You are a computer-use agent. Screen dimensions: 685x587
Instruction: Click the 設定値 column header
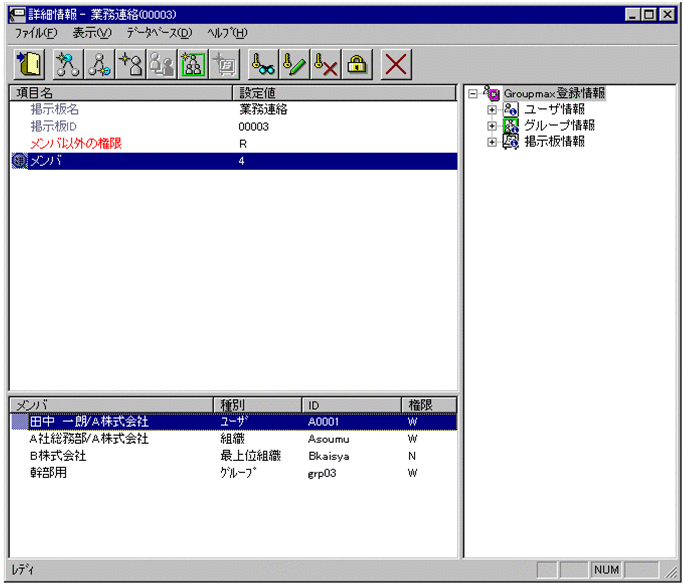point(342,93)
